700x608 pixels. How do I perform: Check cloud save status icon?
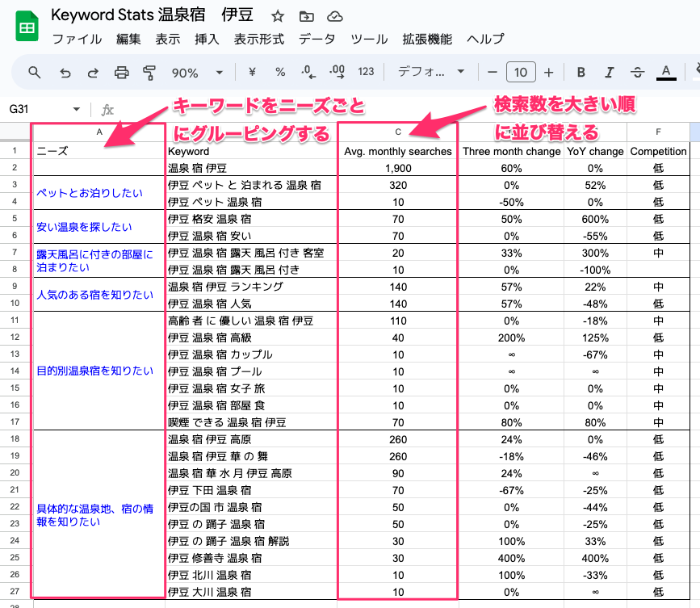pos(335,16)
